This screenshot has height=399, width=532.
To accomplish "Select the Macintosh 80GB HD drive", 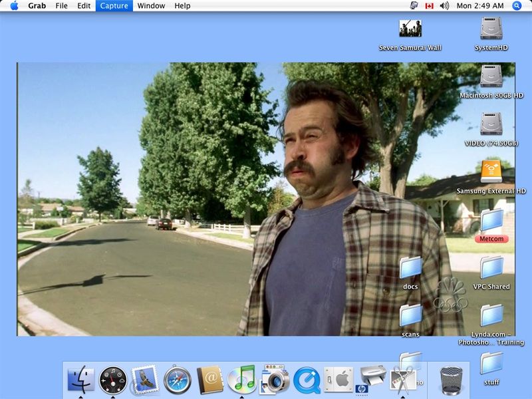I will tap(491, 76).
